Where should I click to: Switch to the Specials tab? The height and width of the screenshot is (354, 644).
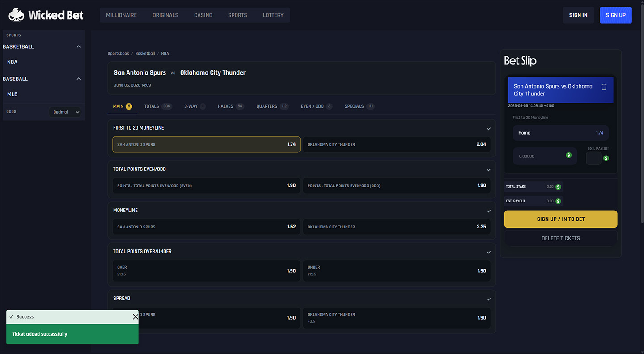click(x=360, y=106)
